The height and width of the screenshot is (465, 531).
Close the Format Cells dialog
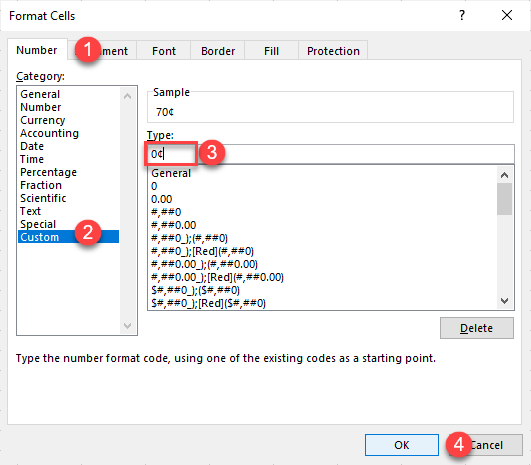[x=507, y=15]
